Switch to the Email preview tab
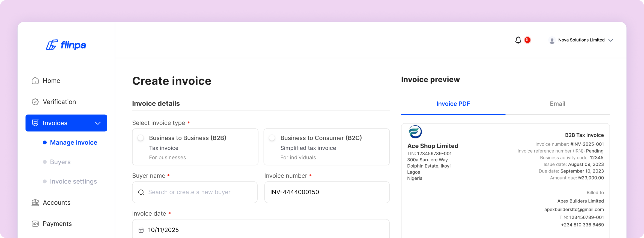 557,104
